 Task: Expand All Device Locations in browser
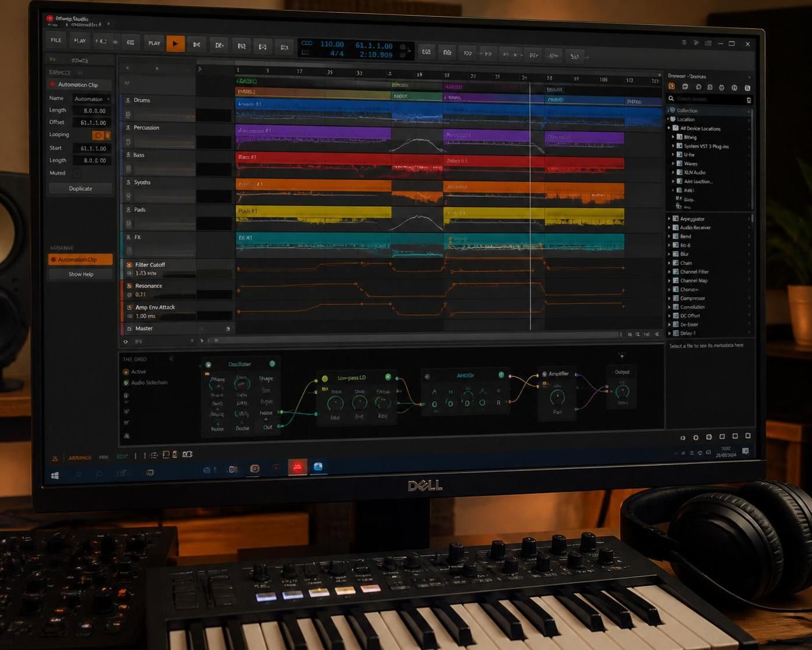(670, 128)
